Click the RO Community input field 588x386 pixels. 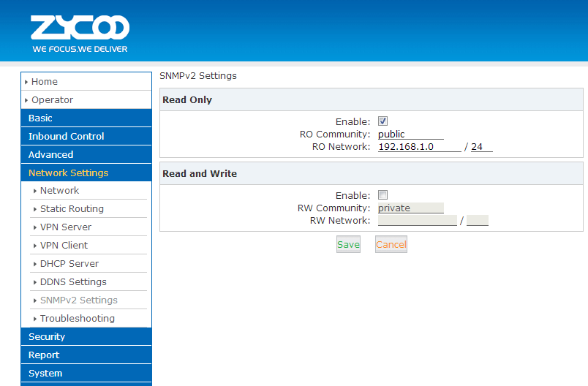click(410, 135)
